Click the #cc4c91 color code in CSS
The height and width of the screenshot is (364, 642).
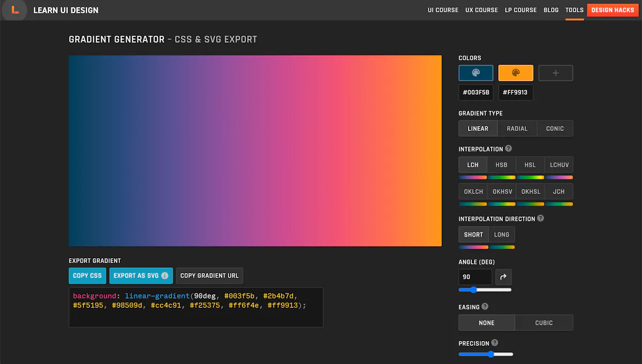(166, 305)
